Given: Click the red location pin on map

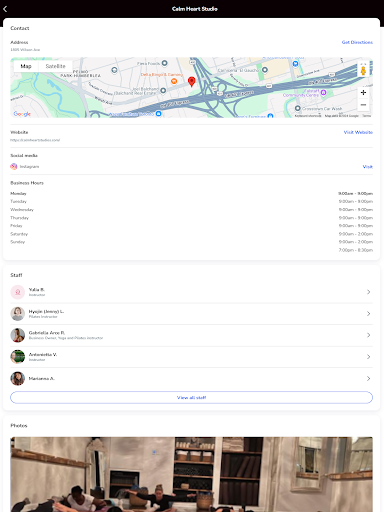Looking at the screenshot, I should coord(192,82).
